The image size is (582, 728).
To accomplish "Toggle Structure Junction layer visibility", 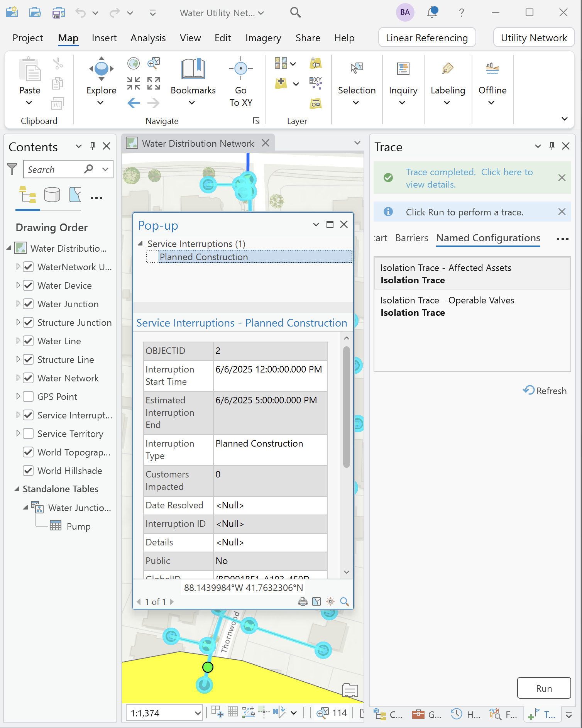I will click(28, 323).
